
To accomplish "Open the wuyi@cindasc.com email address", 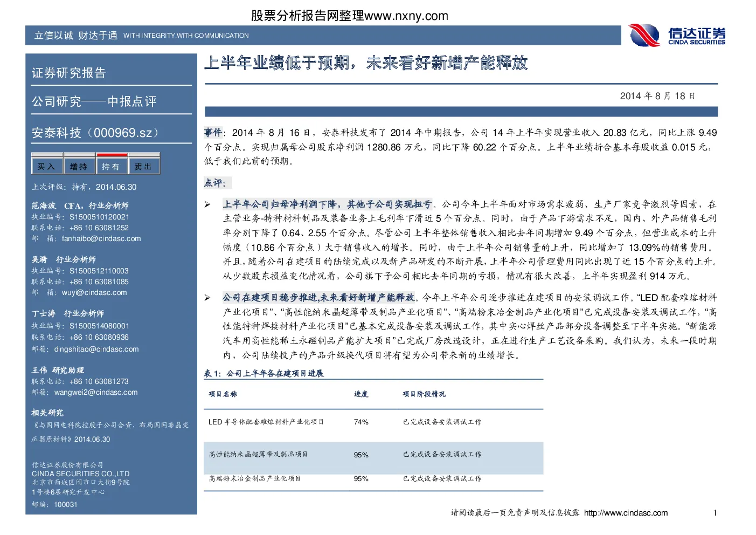I will click(94, 292).
